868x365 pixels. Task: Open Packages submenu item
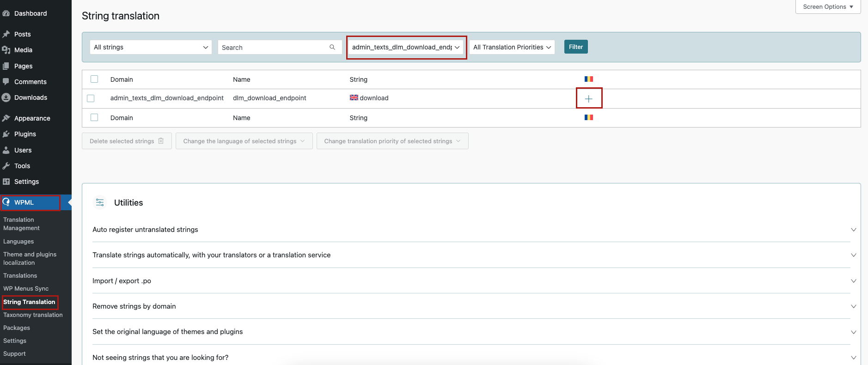click(x=17, y=328)
